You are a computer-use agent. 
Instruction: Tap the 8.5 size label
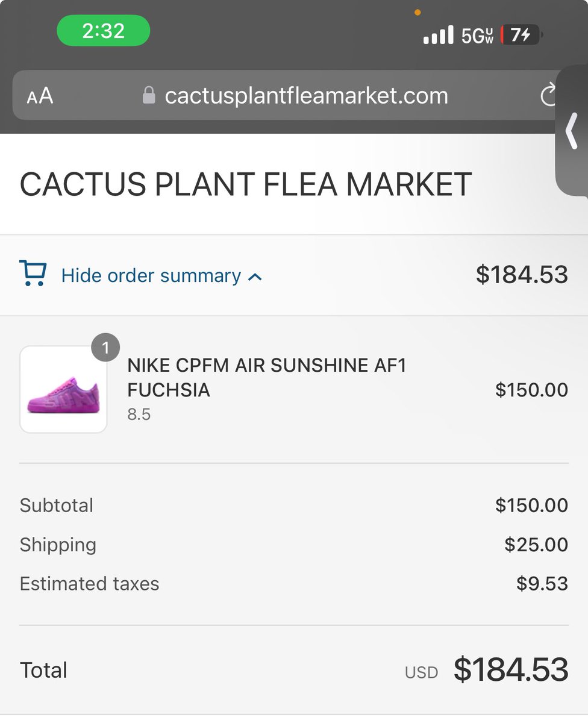139,415
